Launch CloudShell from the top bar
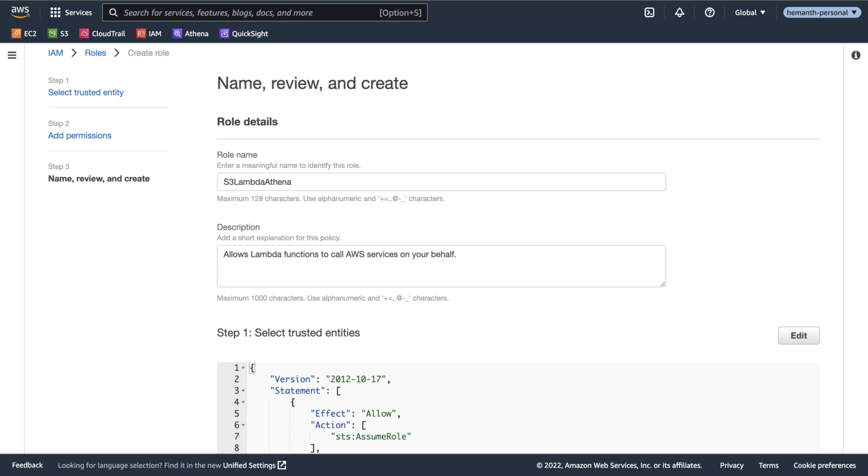Viewport: 868px width, 476px height. point(649,12)
